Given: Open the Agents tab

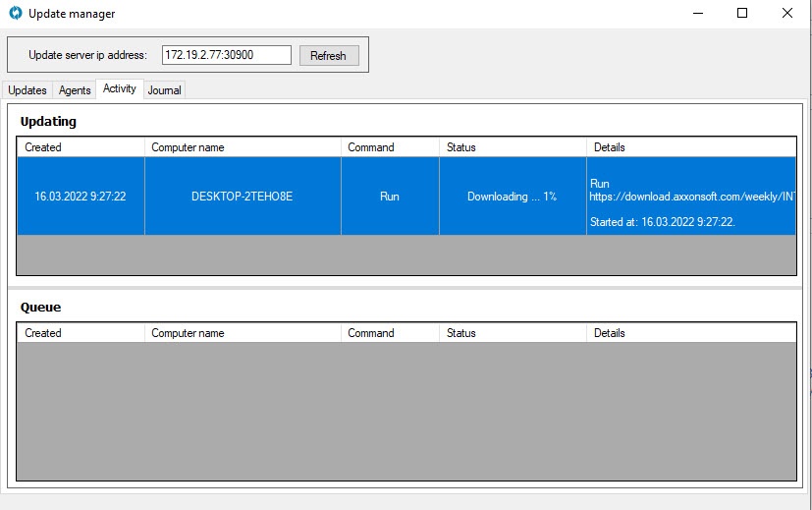Looking at the screenshot, I should [x=75, y=90].
